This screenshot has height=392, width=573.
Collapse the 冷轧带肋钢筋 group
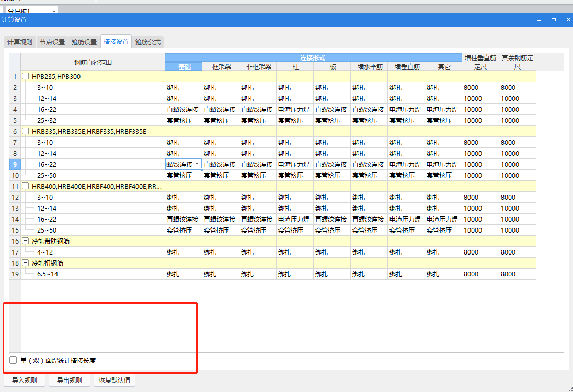[26, 241]
